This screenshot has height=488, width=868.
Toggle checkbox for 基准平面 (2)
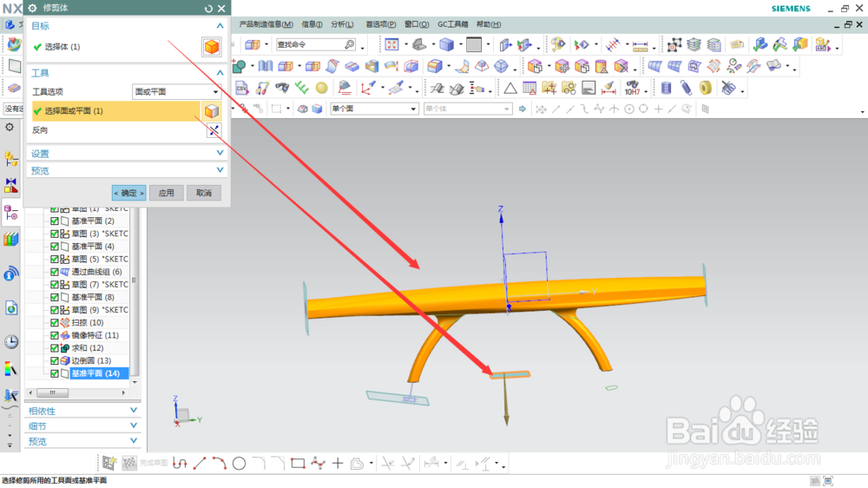54,221
